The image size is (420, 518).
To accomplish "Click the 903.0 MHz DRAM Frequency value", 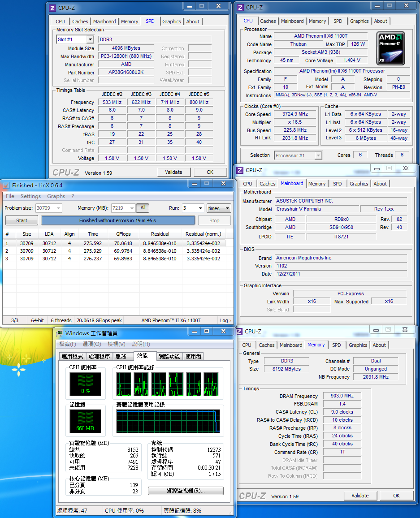I will [342, 396].
